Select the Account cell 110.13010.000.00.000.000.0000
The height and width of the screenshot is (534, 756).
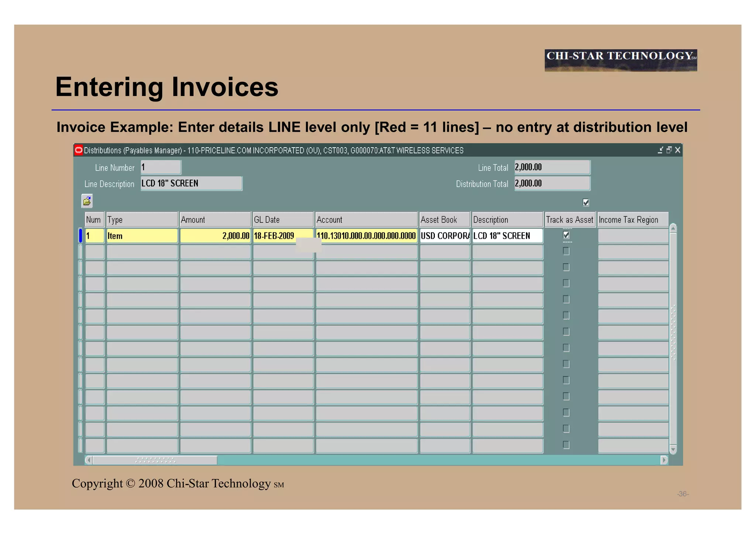(367, 236)
